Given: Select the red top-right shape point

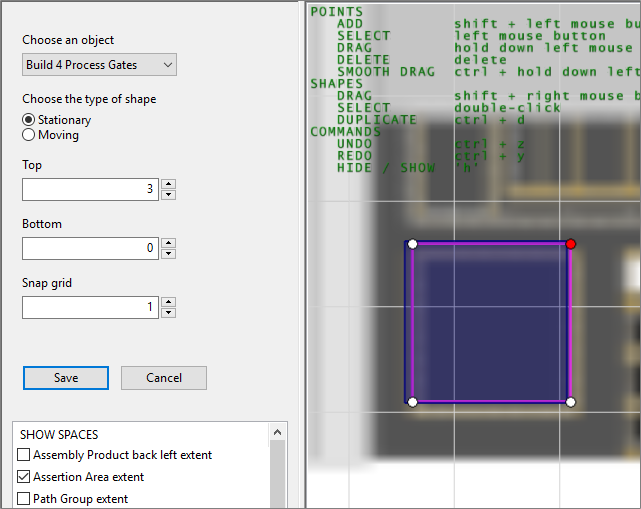Looking at the screenshot, I should click(x=571, y=244).
